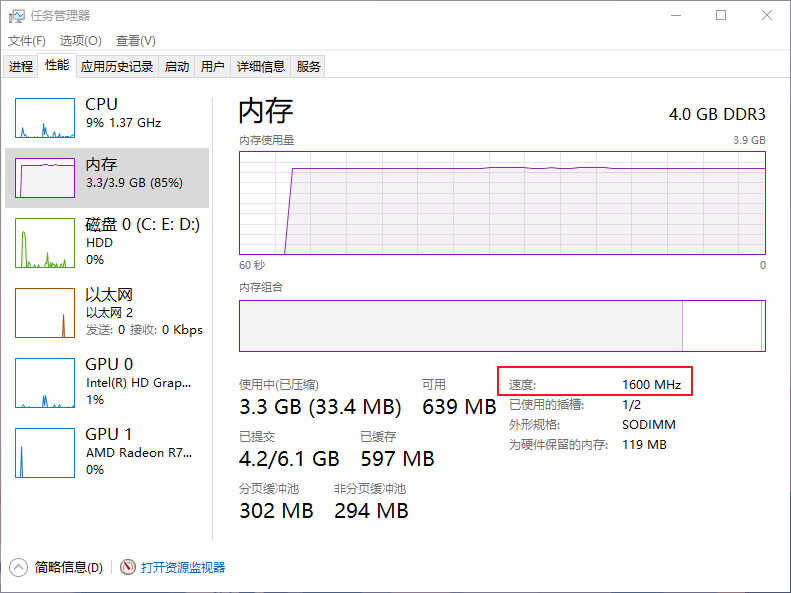Viewport: 791px width, 593px height.
Task: Open the 文件(F) menu
Action: [x=26, y=40]
